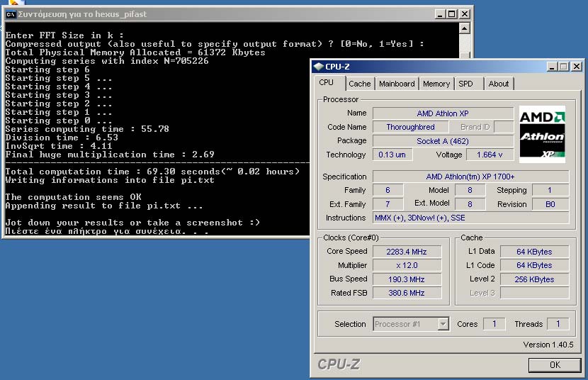The width and height of the screenshot is (588, 380).
Task: Click the processor Name field AMD Athlon XP
Action: pyautogui.click(x=443, y=113)
